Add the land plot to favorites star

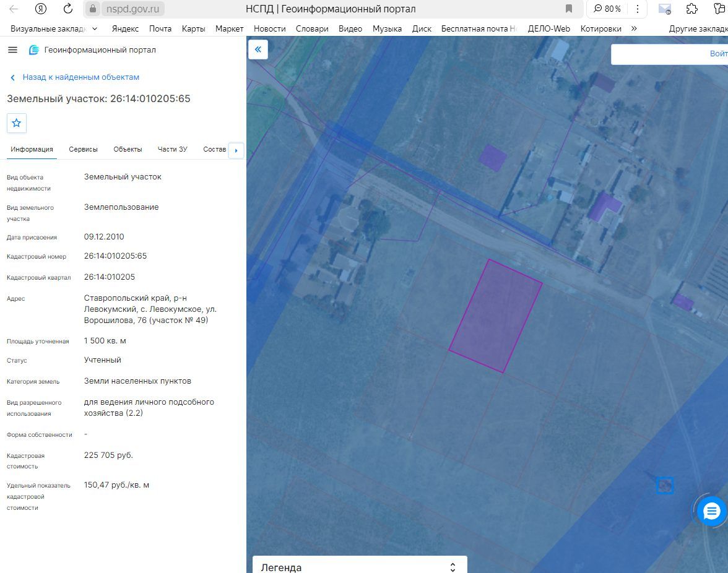[17, 123]
